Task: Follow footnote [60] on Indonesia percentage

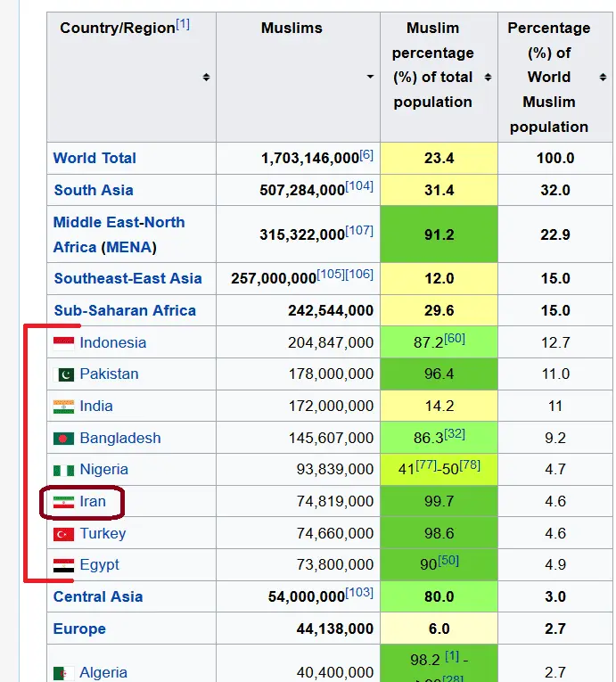Action: (x=455, y=339)
